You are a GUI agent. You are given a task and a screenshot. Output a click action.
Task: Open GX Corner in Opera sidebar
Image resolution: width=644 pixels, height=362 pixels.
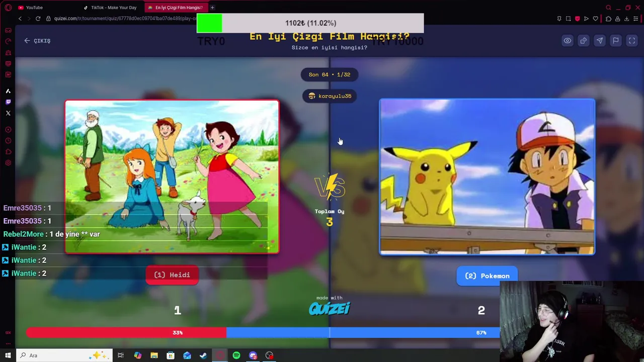8,30
